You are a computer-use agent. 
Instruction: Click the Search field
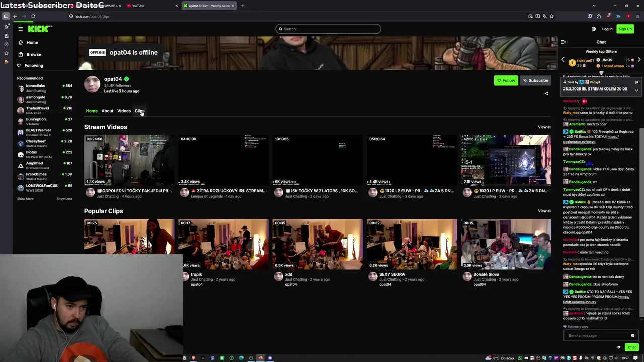(x=328, y=29)
